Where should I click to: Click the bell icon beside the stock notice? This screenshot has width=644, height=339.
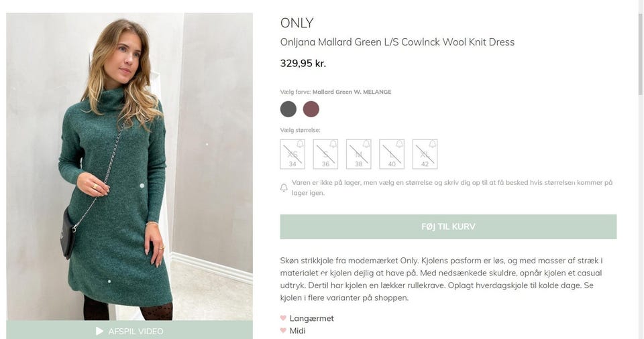(x=284, y=188)
